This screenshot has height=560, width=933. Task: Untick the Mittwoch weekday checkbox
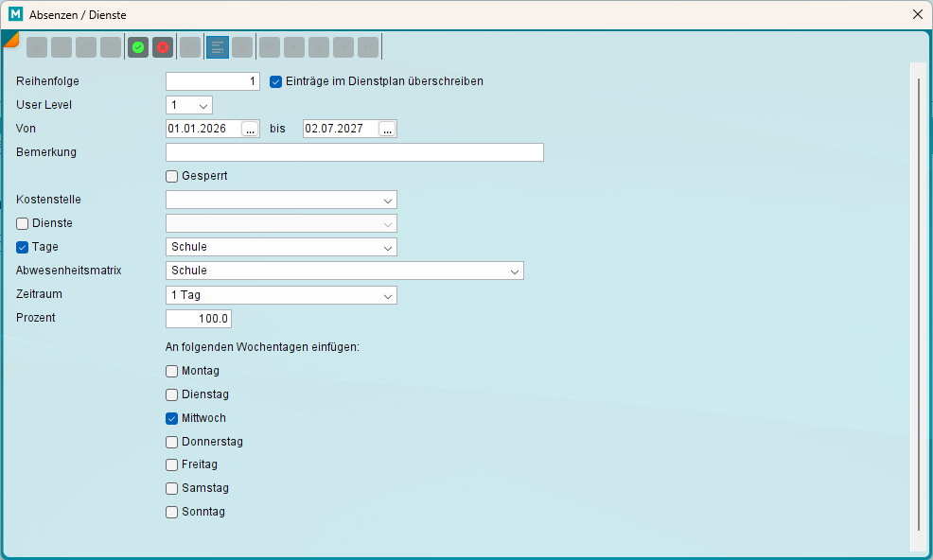(x=172, y=418)
